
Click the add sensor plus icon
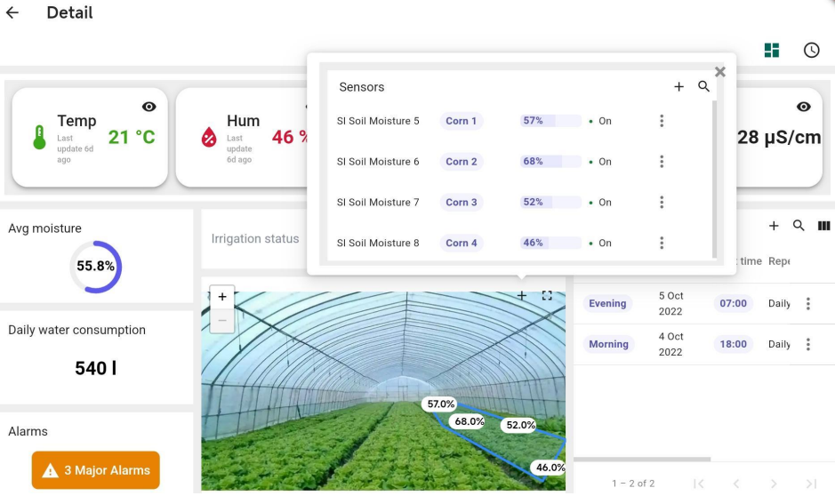coord(678,87)
